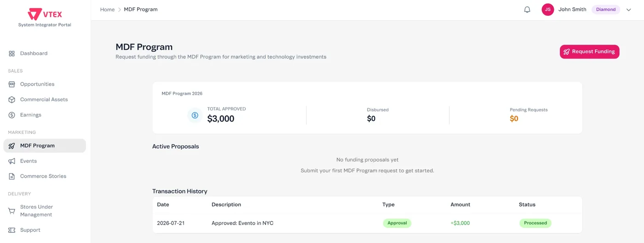This screenshot has height=243, width=644.
Task: Click the Type column header
Action: pyautogui.click(x=388, y=205)
